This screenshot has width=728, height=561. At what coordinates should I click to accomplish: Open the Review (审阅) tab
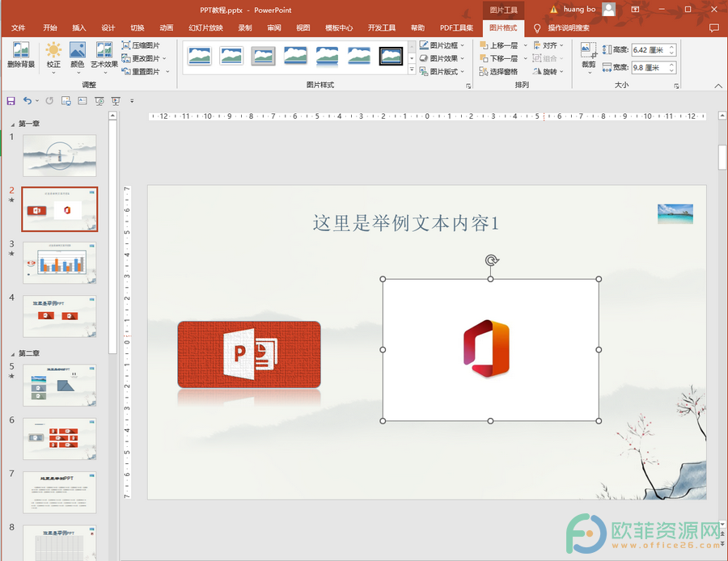[x=274, y=27]
